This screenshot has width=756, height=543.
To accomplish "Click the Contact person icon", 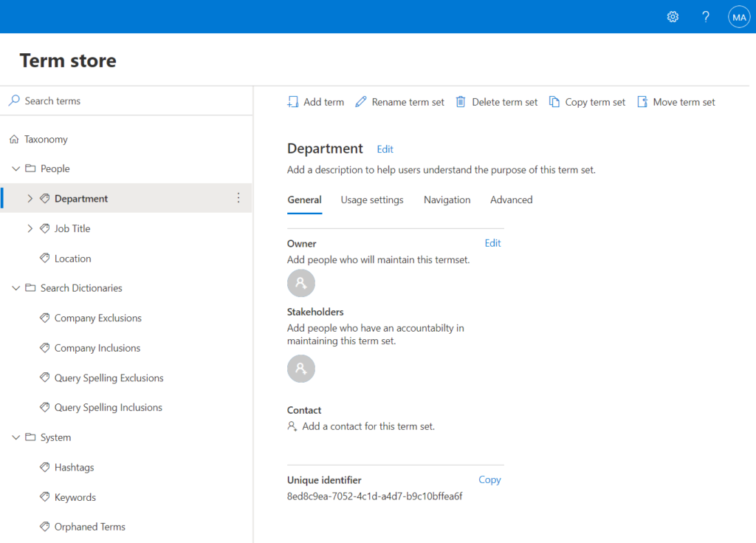I will pyautogui.click(x=292, y=426).
